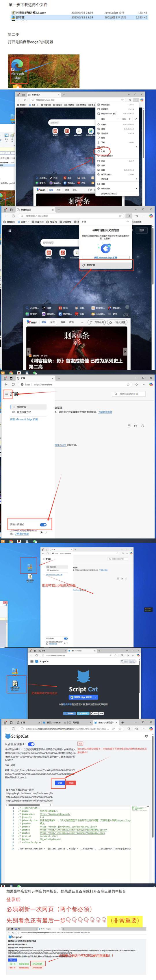The width and height of the screenshot is (156, 980).
Task: Expand the 更多工具 submenu in the Edge menu
Action: point(117,179)
